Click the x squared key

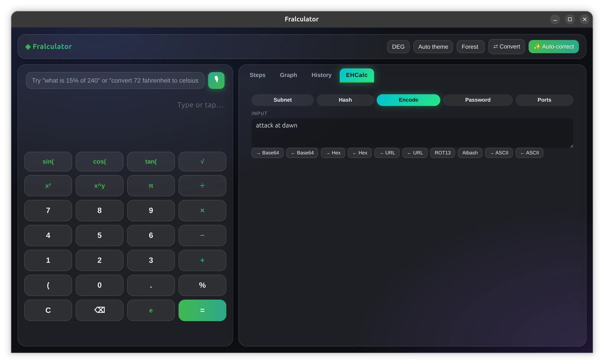pos(48,186)
